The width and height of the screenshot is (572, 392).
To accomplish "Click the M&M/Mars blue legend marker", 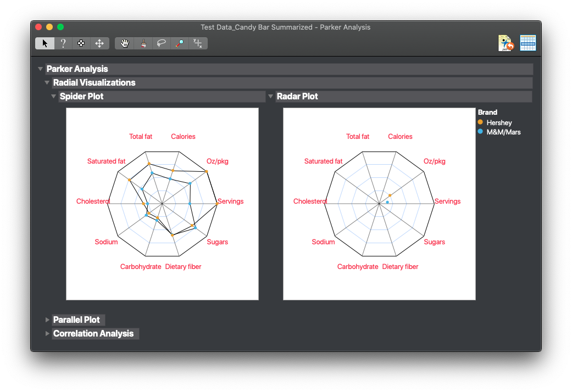I will pos(480,132).
